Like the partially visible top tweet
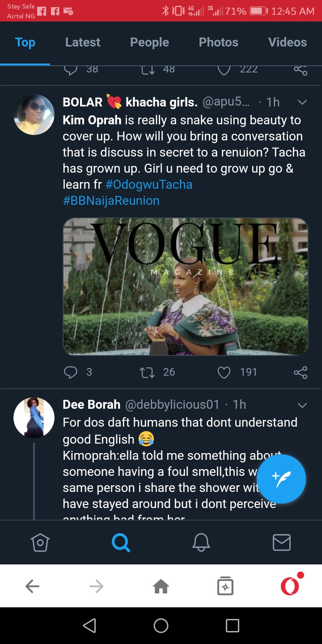The image size is (322, 644). [224, 70]
